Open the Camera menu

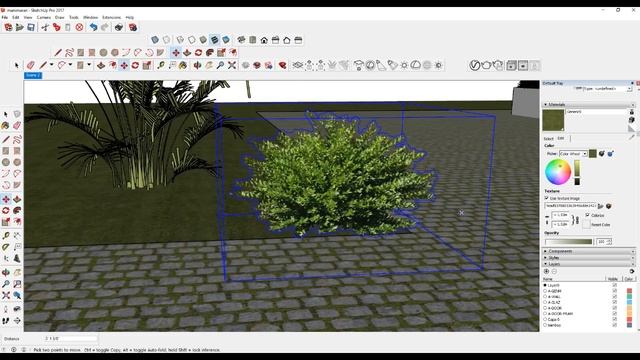click(x=44, y=18)
